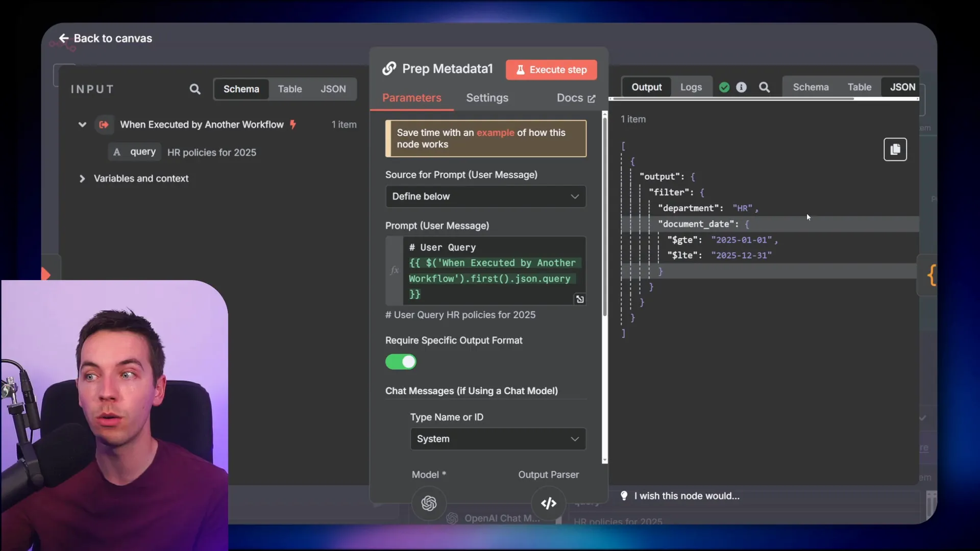980x551 pixels.
Task: Click the "department": "HR" JSON line
Action: [x=708, y=208]
